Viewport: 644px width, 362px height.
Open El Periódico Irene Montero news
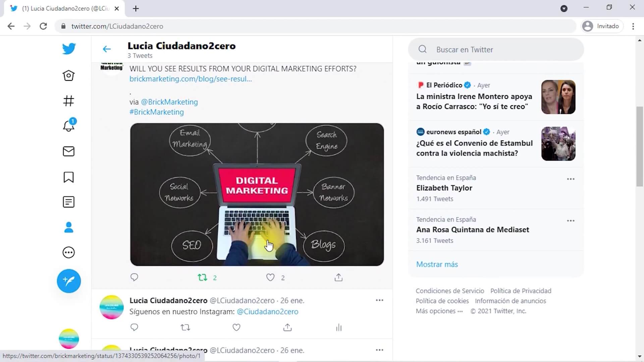tap(474, 102)
